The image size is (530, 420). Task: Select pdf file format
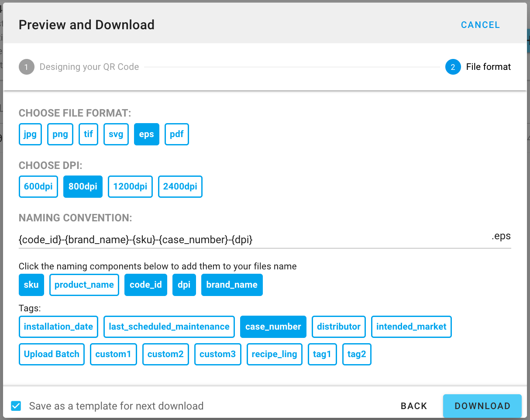coord(177,134)
